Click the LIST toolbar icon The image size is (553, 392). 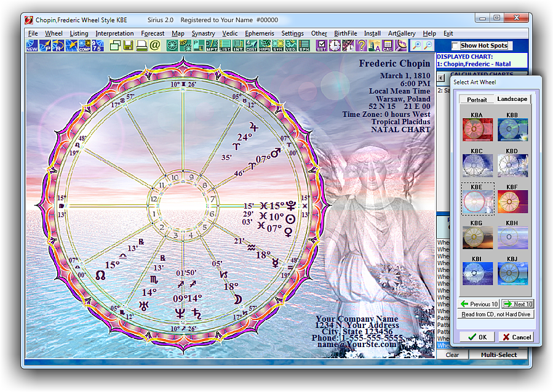pos(225,46)
